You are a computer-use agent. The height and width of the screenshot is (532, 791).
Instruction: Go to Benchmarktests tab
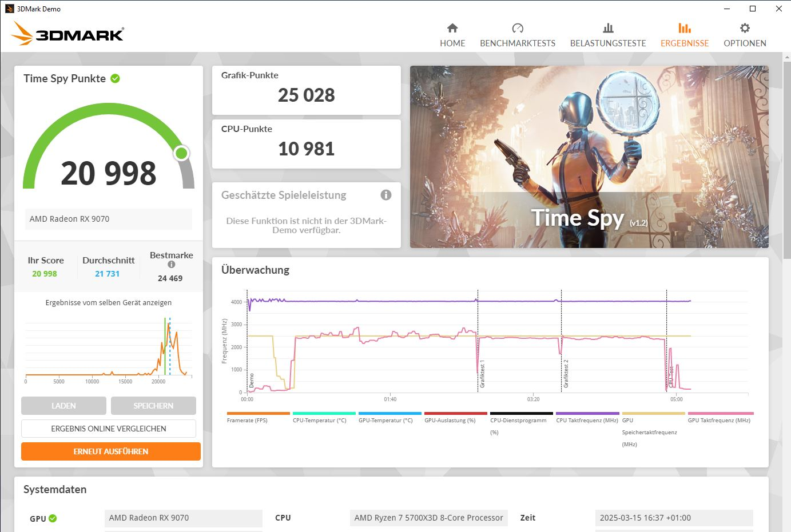518,35
